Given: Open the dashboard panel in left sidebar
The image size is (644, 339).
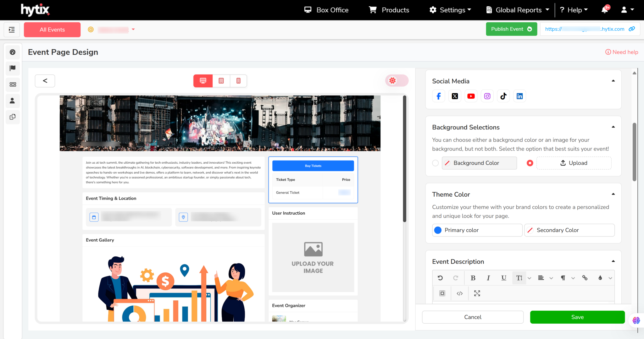Looking at the screenshot, I should click(x=13, y=52).
